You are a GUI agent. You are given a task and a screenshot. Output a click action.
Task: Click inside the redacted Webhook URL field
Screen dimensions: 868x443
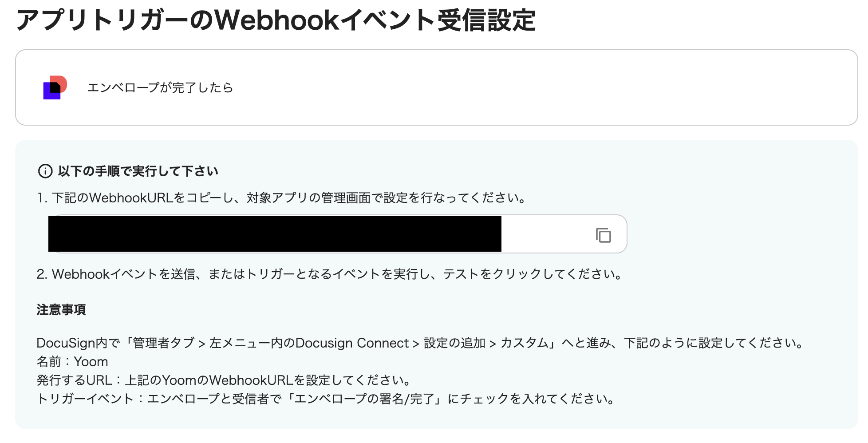275,234
